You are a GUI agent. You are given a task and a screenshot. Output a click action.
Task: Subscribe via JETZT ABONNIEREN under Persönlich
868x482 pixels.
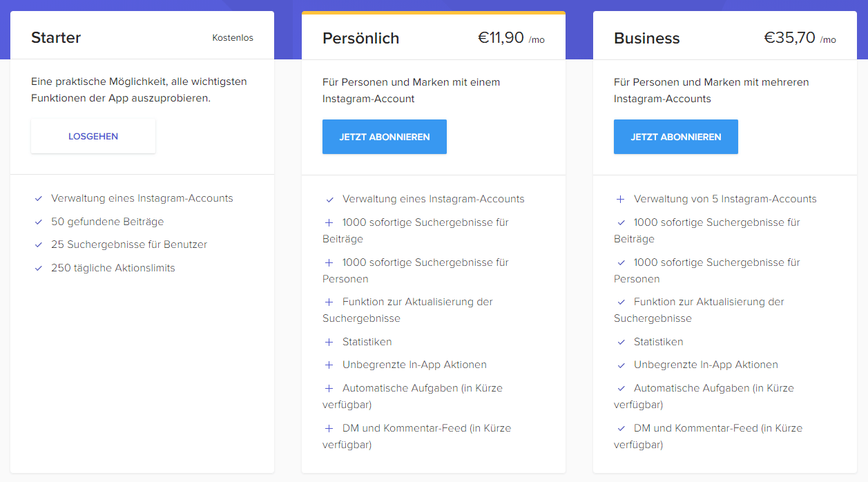(x=385, y=137)
